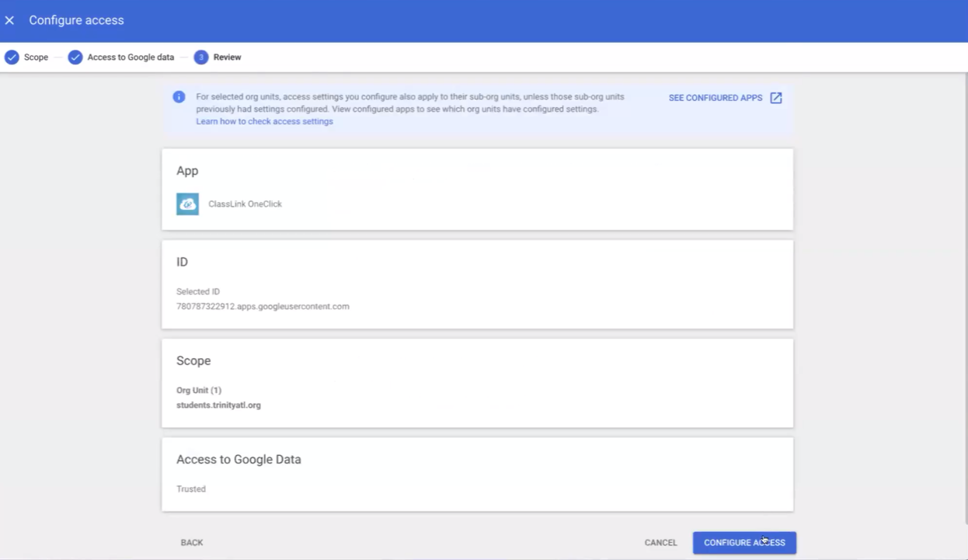Screen dimensions: 968x560
Task: Click the Scope step checkmark icon
Action: pyautogui.click(x=12, y=57)
